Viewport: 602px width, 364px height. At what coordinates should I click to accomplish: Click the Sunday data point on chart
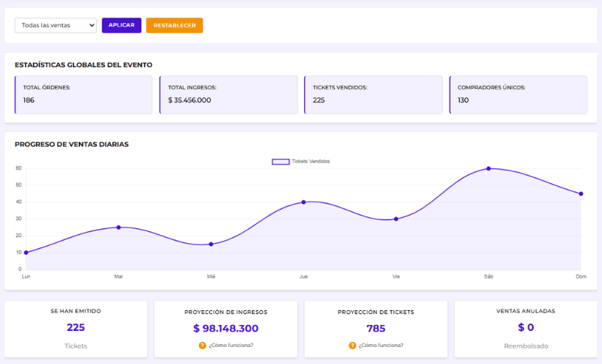(581, 194)
